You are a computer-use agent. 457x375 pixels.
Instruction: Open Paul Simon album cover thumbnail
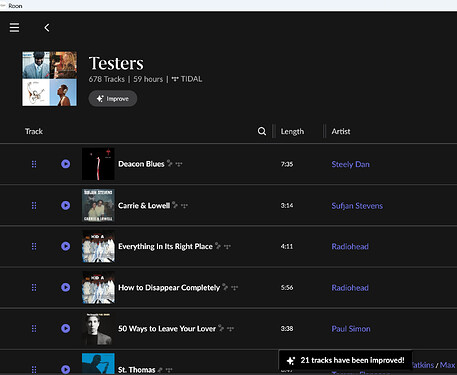pos(98,329)
